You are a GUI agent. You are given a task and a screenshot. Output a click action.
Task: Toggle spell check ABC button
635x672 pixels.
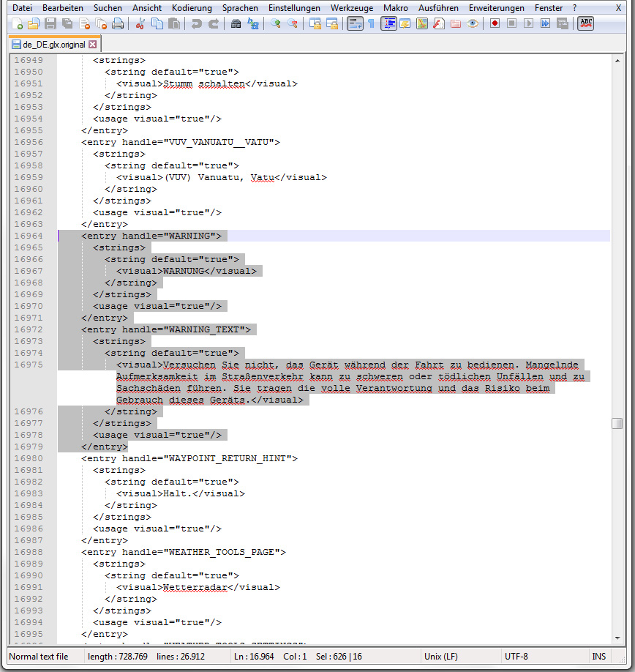[x=585, y=24]
